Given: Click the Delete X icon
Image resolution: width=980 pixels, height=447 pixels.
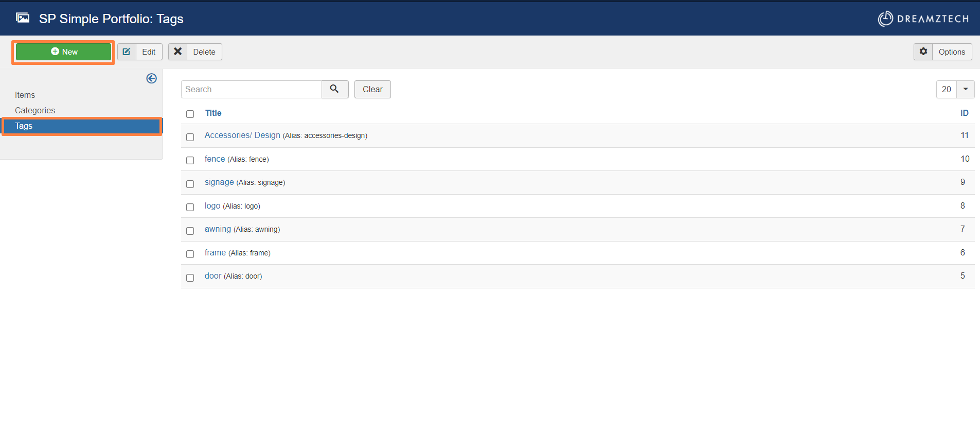Looking at the screenshot, I should (x=177, y=52).
